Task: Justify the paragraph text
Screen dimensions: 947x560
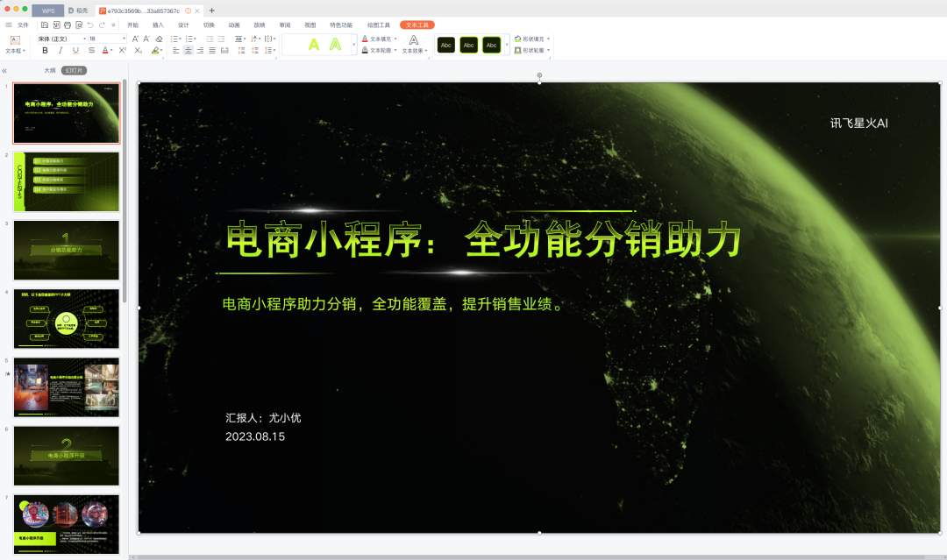Action: pos(212,50)
